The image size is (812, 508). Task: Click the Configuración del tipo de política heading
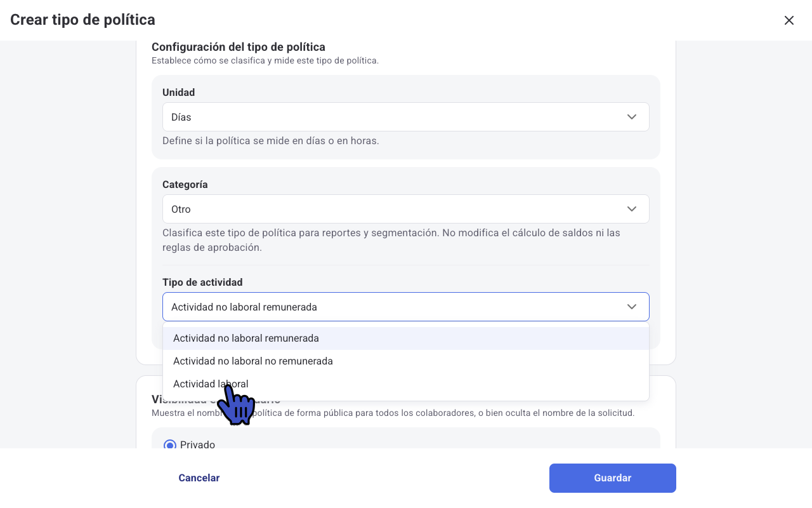coord(239,47)
